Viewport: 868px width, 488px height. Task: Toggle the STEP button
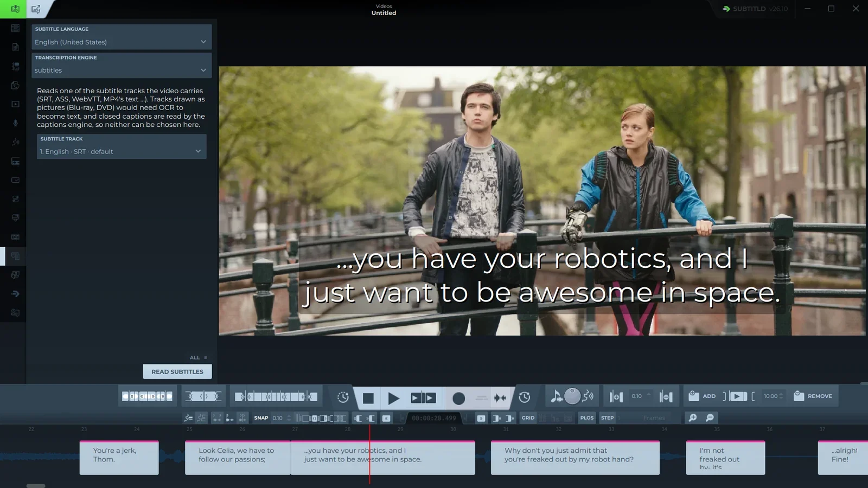(x=608, y=418)
